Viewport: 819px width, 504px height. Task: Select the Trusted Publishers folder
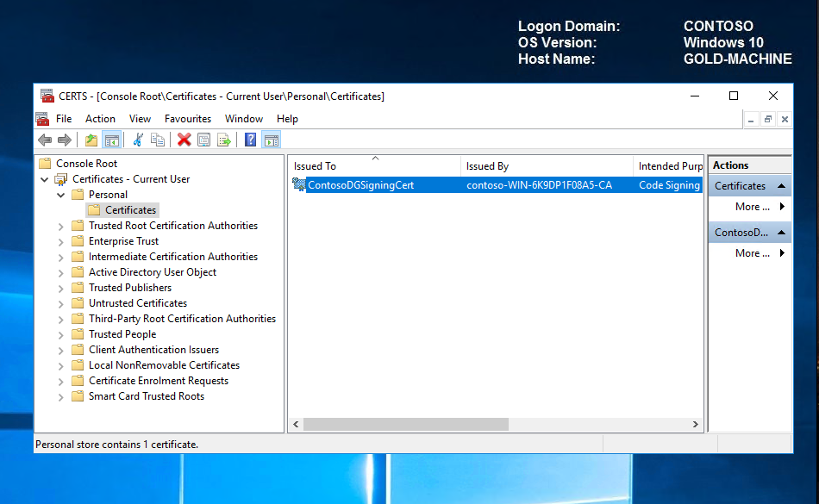pyautogui.click(x=129, y=288)
